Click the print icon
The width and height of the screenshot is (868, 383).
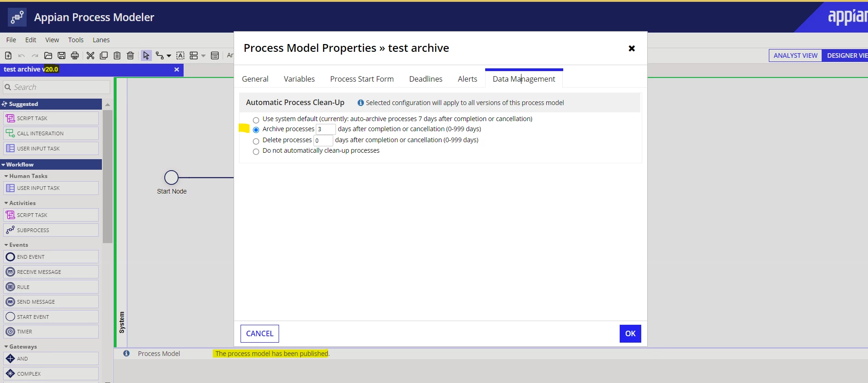75,56
